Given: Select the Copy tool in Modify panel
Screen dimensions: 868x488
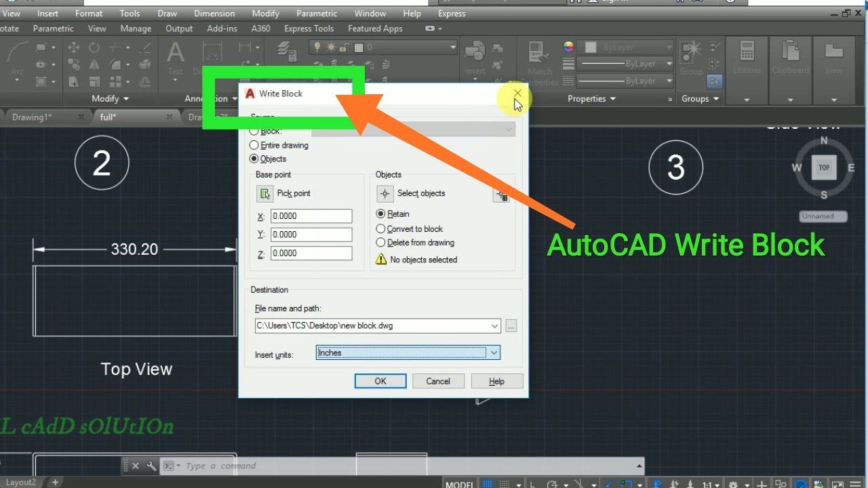Looking at the screenshot, I should click(74, 64).
